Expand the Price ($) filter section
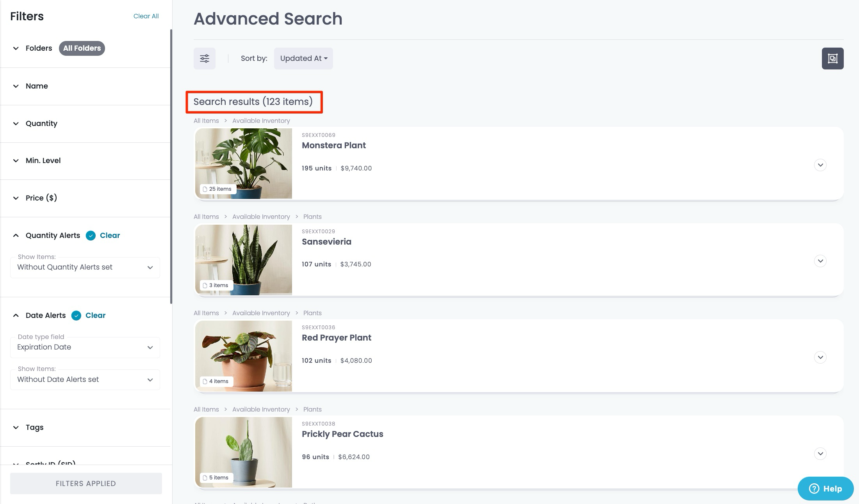Viewport: 859px width, 504px height. coord(41,198)
